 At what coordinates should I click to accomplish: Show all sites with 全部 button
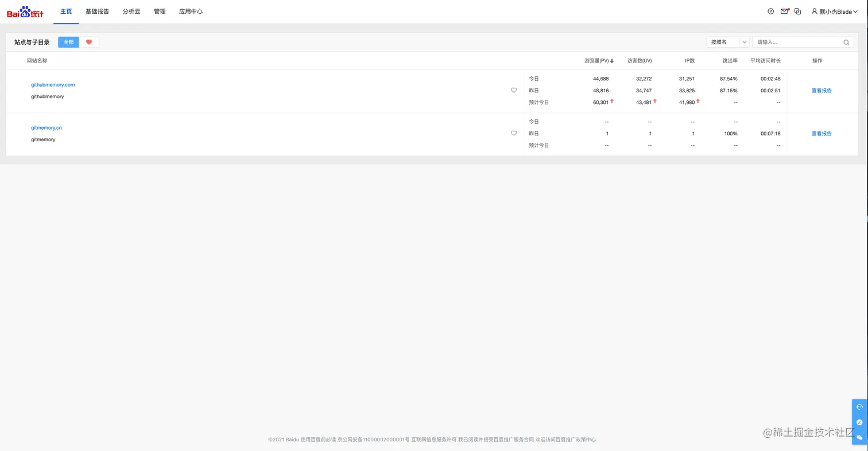click(68, 42)
